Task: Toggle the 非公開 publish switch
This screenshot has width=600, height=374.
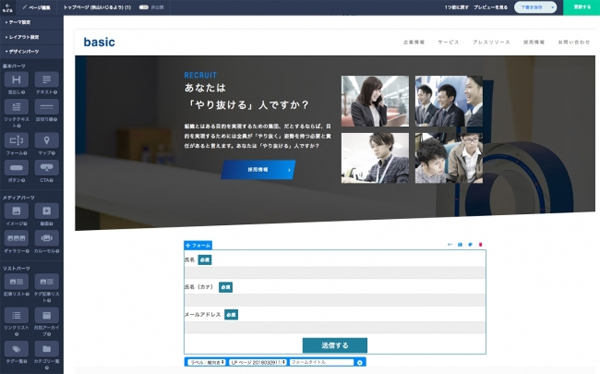Action: 143,7
